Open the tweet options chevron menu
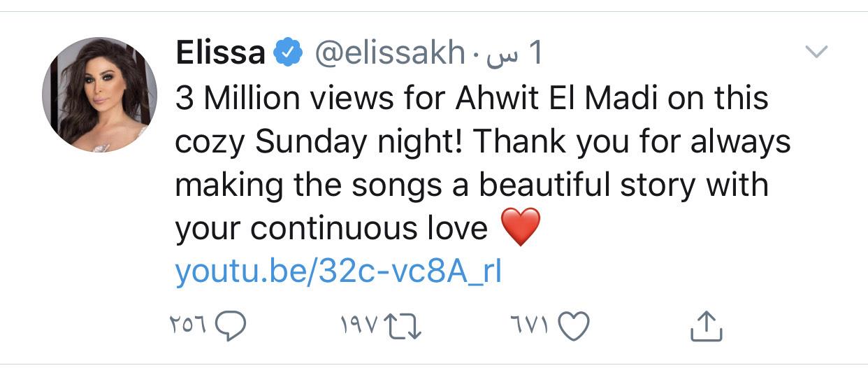This screenshot has width=868, height=368. [816, 52]
